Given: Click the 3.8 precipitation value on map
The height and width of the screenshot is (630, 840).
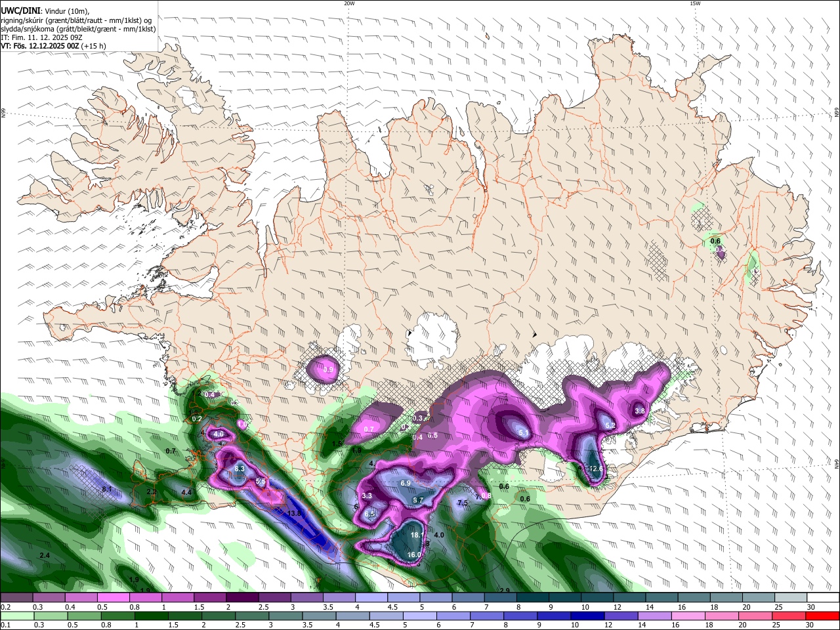Looking at the screenshot, I should point(640,411).
